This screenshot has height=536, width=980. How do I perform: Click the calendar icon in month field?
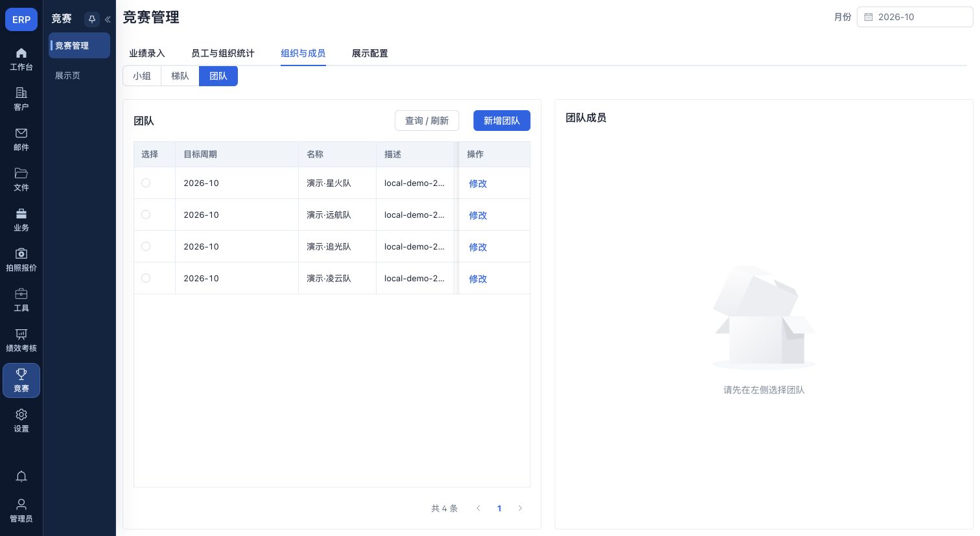coord(869,17)
